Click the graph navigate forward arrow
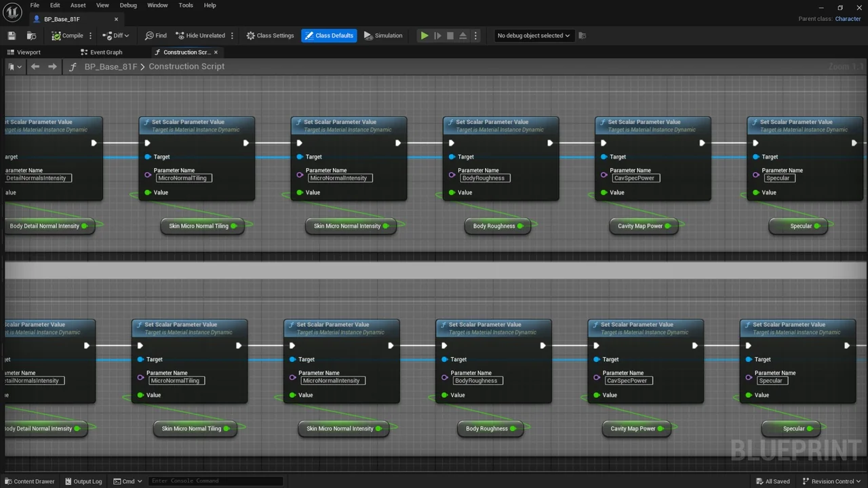The image size is (868, 488). pos(52,66)
